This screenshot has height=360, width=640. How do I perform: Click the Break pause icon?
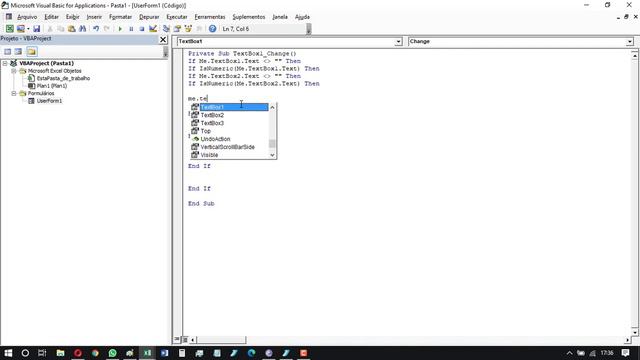(131, 29)
